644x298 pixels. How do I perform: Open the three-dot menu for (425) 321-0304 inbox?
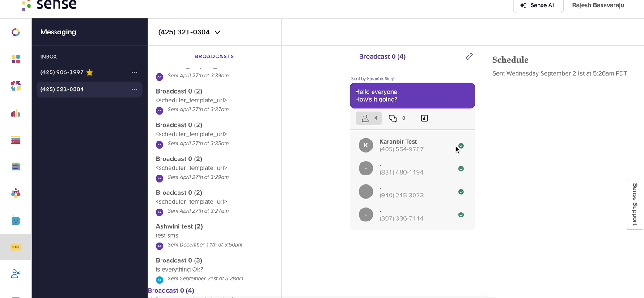pos(135,89)
